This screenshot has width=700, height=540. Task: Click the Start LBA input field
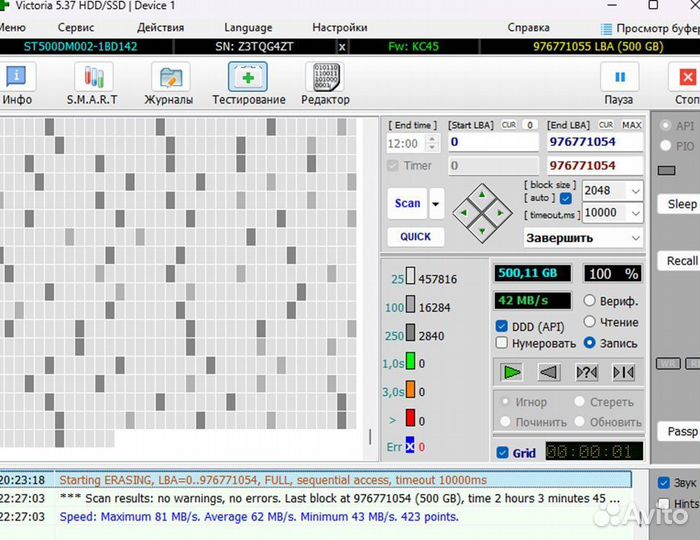[490, 142]
